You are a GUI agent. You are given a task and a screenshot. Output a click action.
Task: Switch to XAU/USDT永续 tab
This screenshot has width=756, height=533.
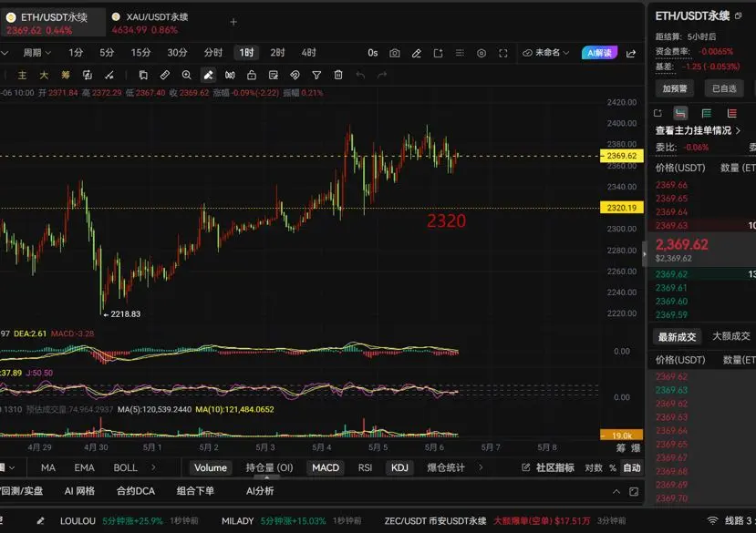coord(150,23)
